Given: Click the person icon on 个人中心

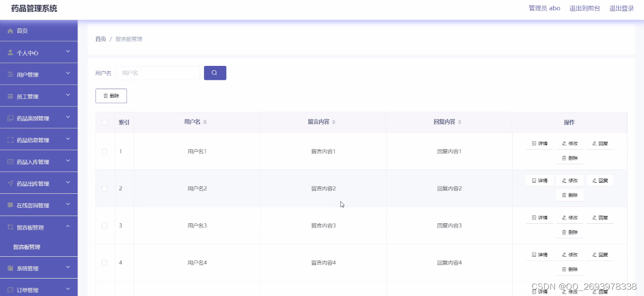Looking at the screenshot, I should click(10, 52).
